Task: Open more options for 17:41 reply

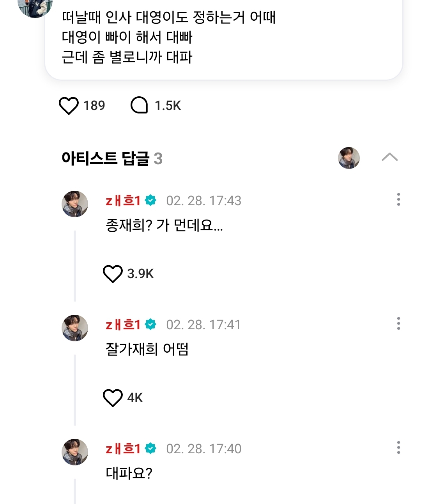Action: (x=398, y=323)
